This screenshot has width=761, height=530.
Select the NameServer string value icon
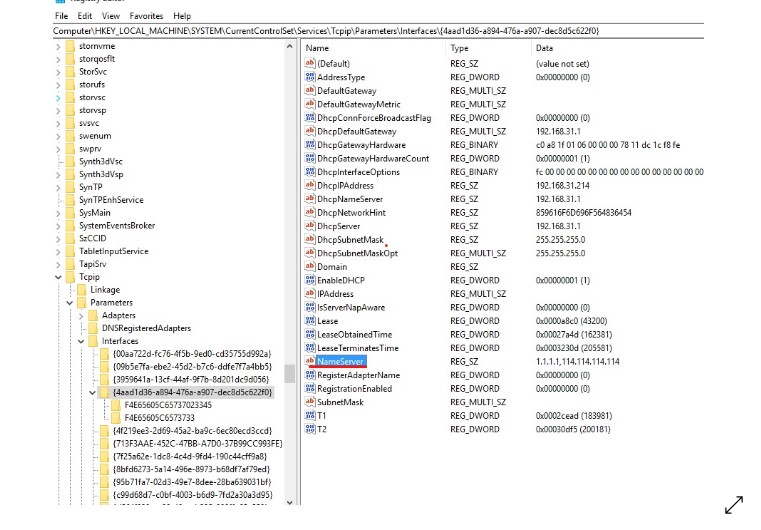click(310, 361)
